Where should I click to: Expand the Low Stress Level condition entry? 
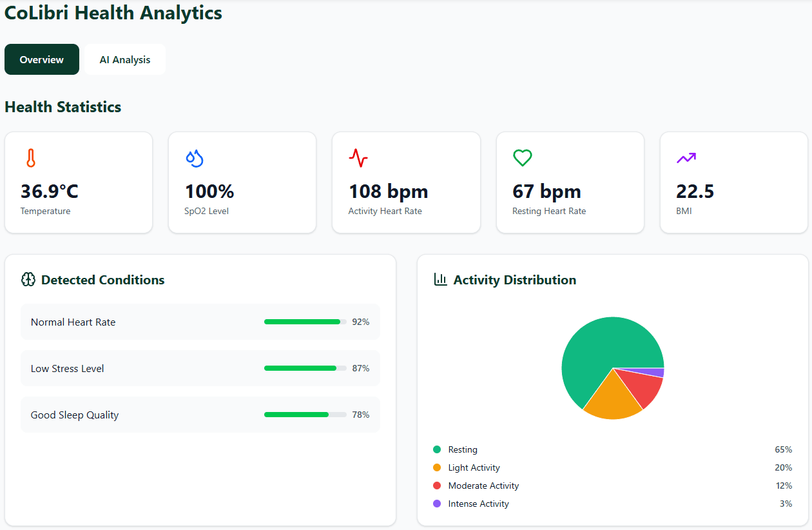200,368
